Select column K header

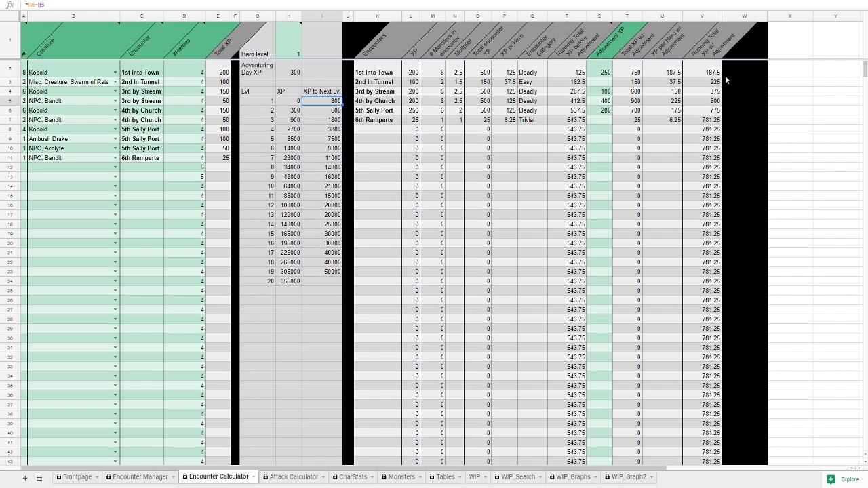[378, 16]
